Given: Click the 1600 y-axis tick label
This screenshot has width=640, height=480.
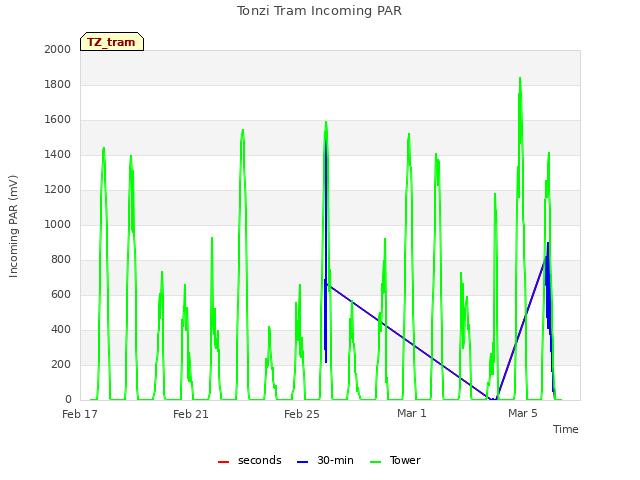Looking at the screenshot, I should tap(58, 120).
